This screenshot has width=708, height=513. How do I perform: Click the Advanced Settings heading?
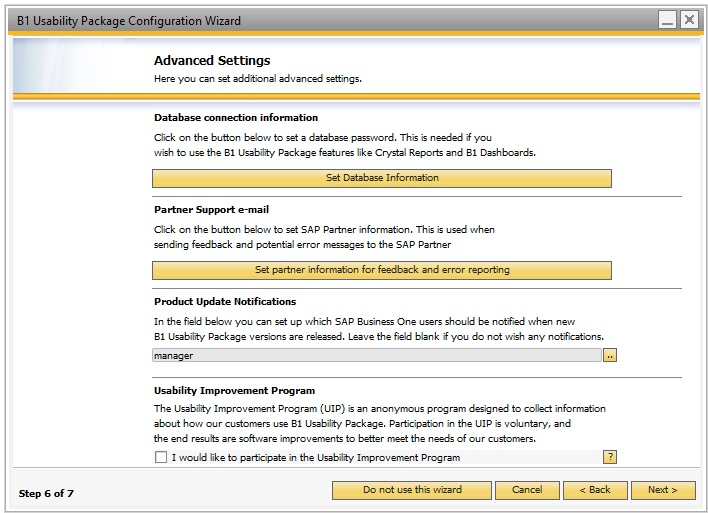(212, 61)
